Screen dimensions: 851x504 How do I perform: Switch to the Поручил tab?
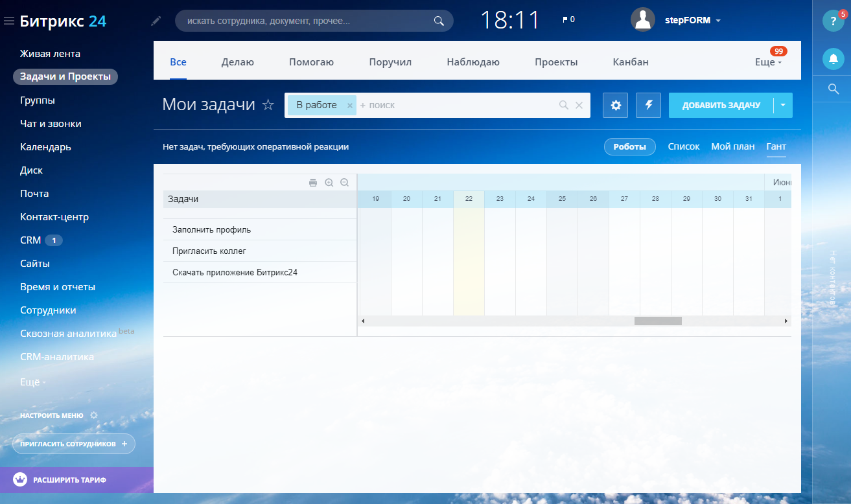(x=390, y=62)
